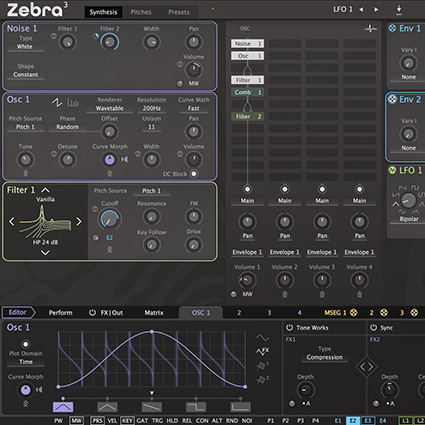Click speaker icon beside Curve Morph in Osc 1 panel
The height and width of the screenshot is (425, 425).
(x=125, y=160)
